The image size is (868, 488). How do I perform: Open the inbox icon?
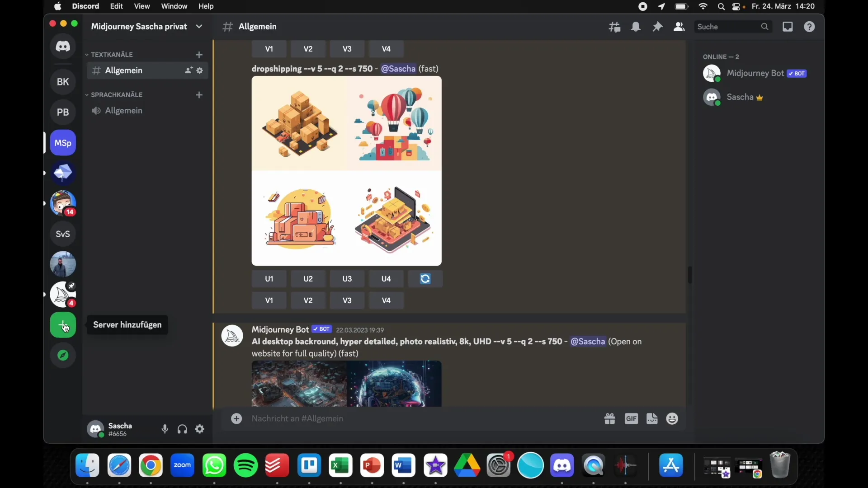[788, 27]
